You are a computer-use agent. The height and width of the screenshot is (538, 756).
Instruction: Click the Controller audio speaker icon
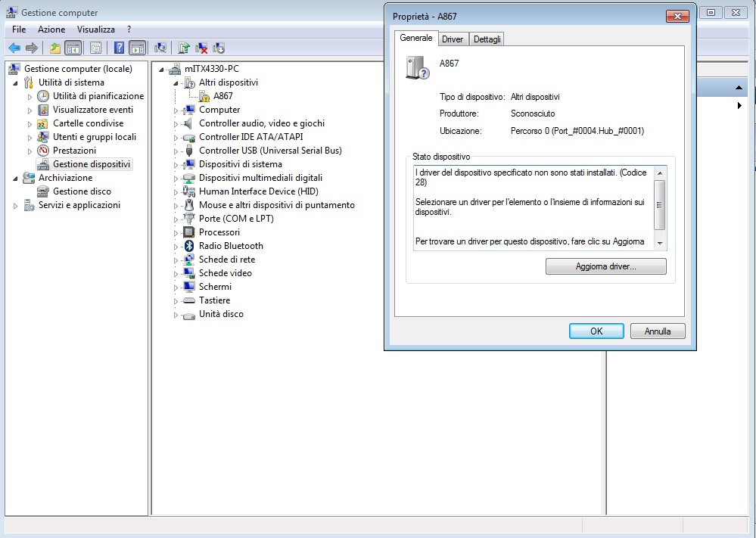pos(189,123)
